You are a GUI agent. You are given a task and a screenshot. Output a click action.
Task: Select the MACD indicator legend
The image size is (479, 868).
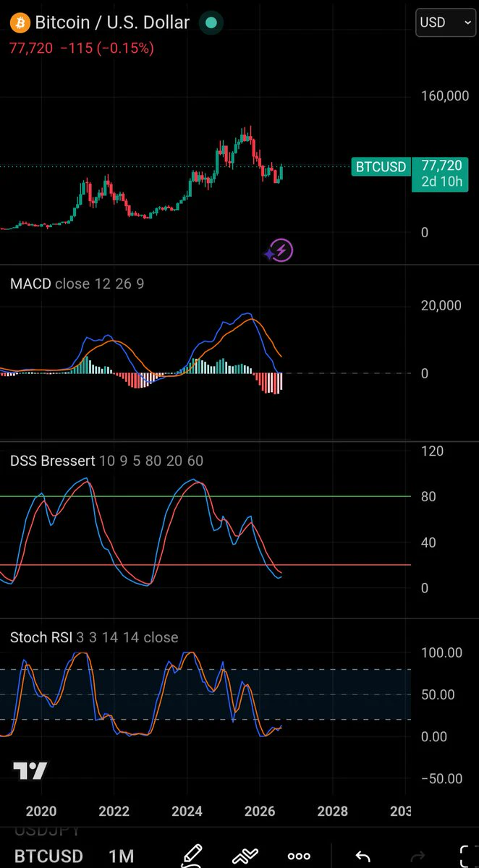[x=77, y=284]
